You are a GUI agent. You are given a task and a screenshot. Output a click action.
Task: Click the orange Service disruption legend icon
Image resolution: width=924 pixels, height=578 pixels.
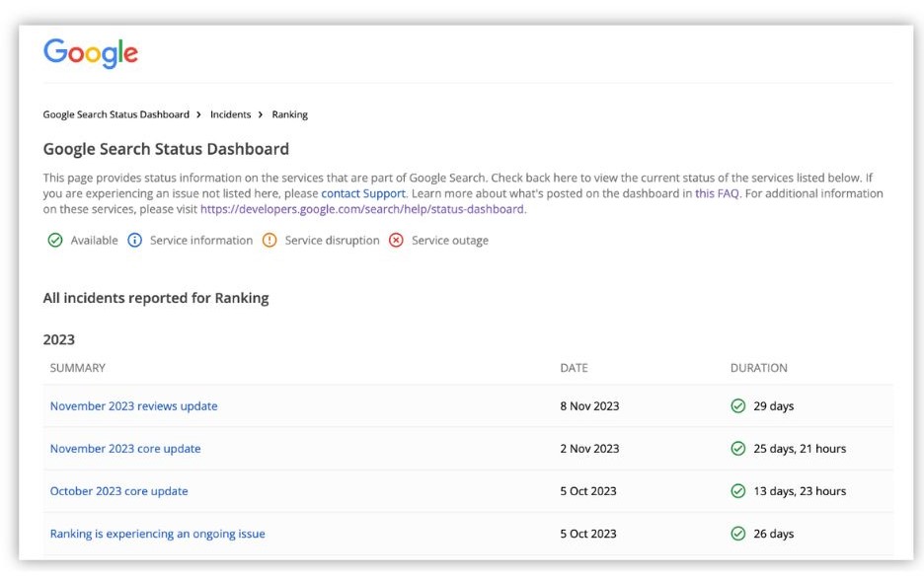pos(269,241)
